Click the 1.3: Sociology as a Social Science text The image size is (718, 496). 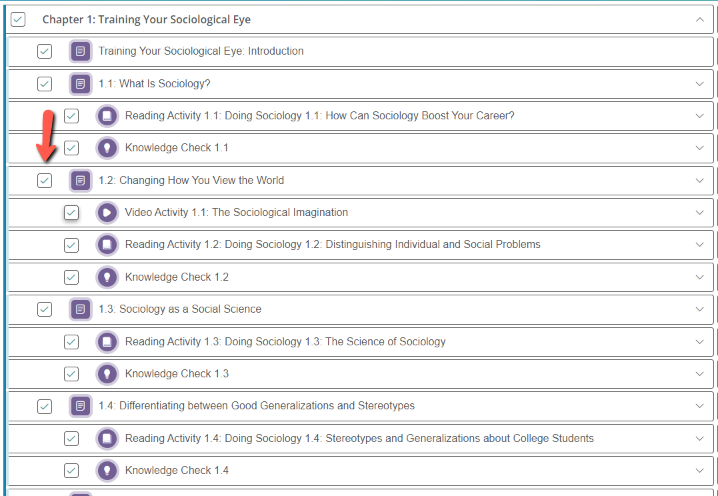pyautogui.click(x=180, y=309)
